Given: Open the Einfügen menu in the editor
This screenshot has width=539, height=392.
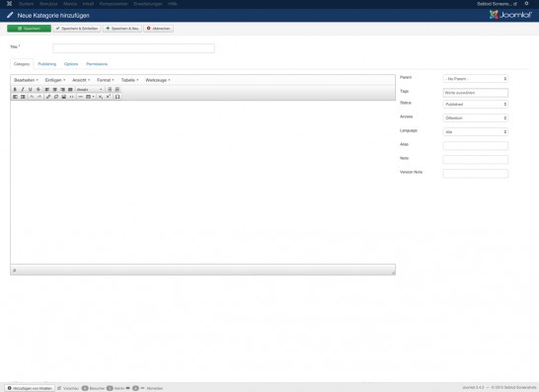Looking at the screenshot, I should (55, 80).
